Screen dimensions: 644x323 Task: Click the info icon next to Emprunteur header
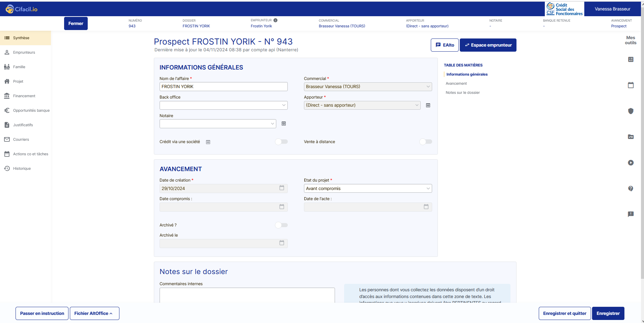[x=275, y=20]
